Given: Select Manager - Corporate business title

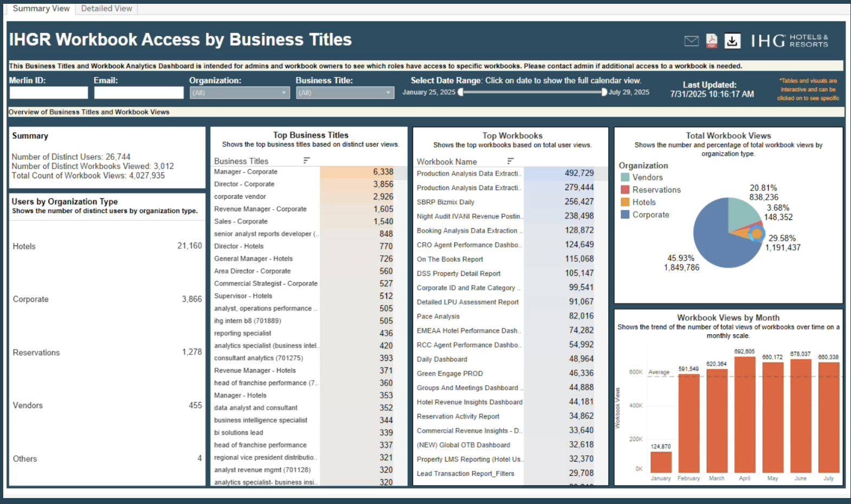Looking at the screenshot, I should tap(246, 172).
